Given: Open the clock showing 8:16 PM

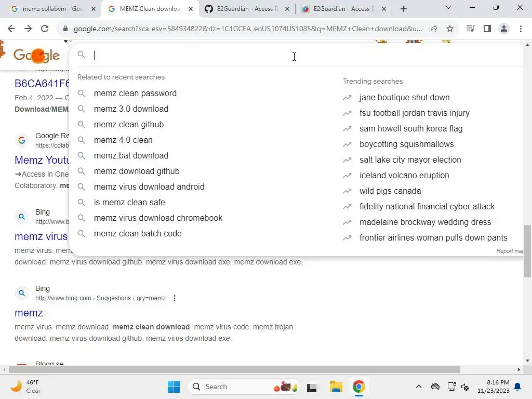Looking at the screenshot, I should (x=494, y=387).
